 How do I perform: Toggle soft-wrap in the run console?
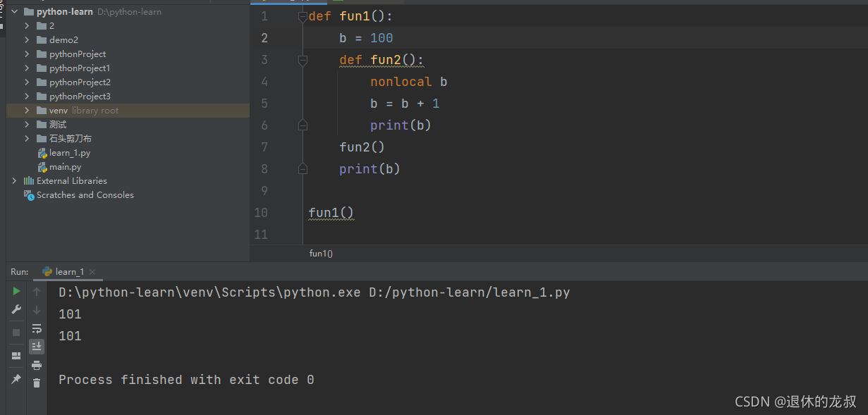pyautogui.click(x=37, y=328)
